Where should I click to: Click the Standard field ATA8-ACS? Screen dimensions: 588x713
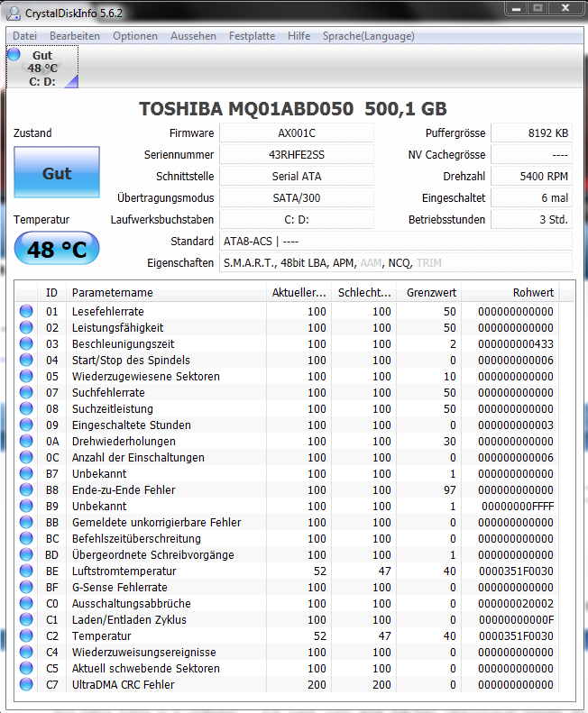click(396, 241)
